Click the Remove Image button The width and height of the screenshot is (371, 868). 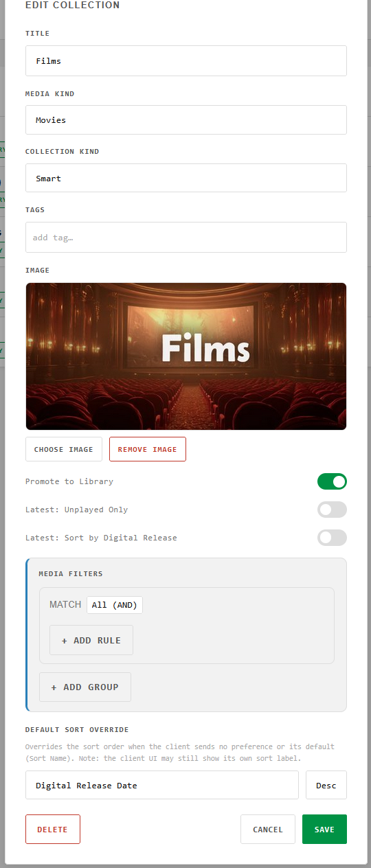coord(148,449)
